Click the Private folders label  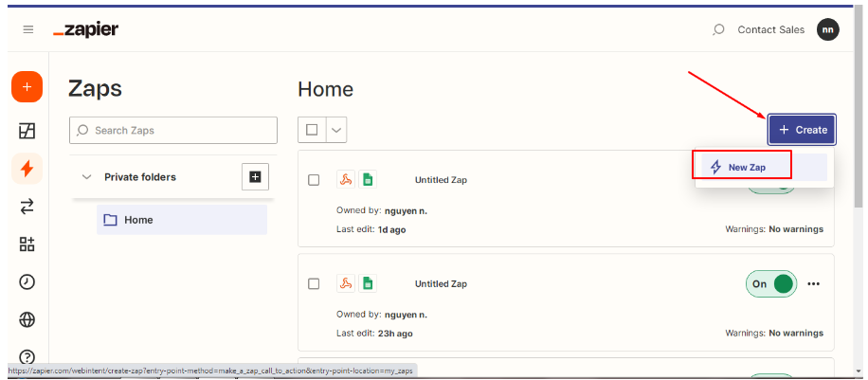tap(140, 177)
